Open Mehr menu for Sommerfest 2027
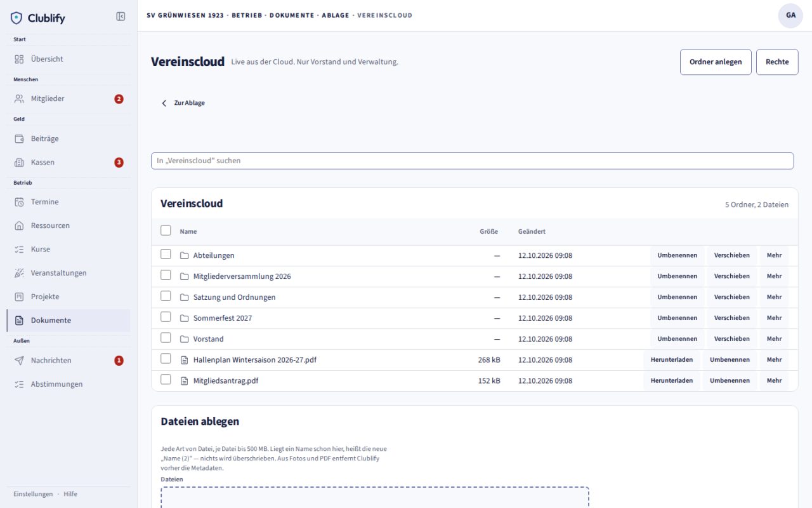Image resolution: width=812 pixels, height=508 pixels. 774,318
